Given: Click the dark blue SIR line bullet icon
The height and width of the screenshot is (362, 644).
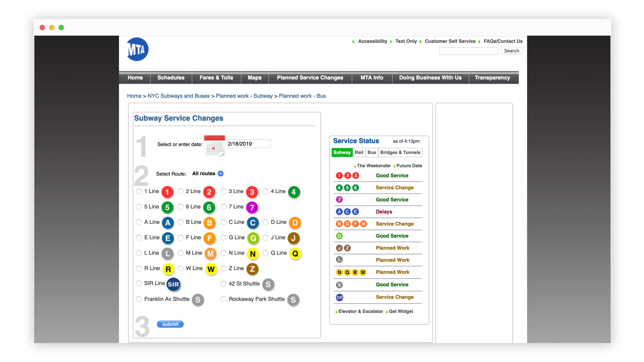Looking at the screenshot, I should 173,284.
